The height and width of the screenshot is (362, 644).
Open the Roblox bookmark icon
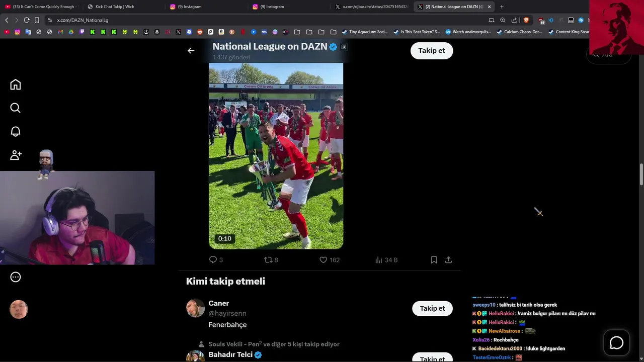(189, 32)
